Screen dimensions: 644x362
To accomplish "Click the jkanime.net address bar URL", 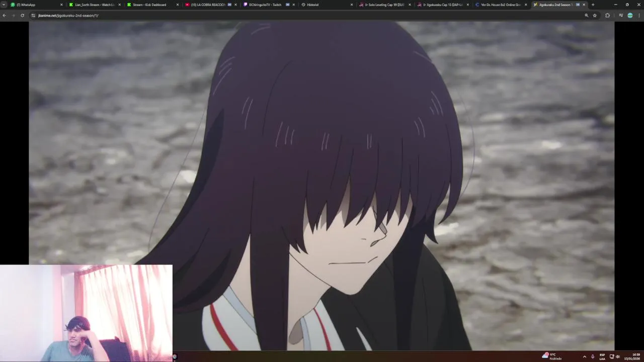I will pyautogui.click(x=68, y=16).
